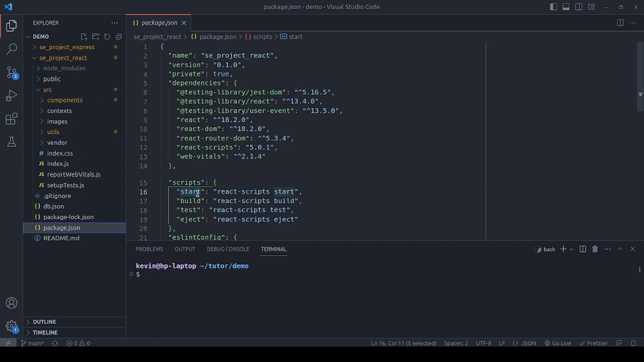
Task: Expand the OUTLINE section
Action: tap(44, 322)
